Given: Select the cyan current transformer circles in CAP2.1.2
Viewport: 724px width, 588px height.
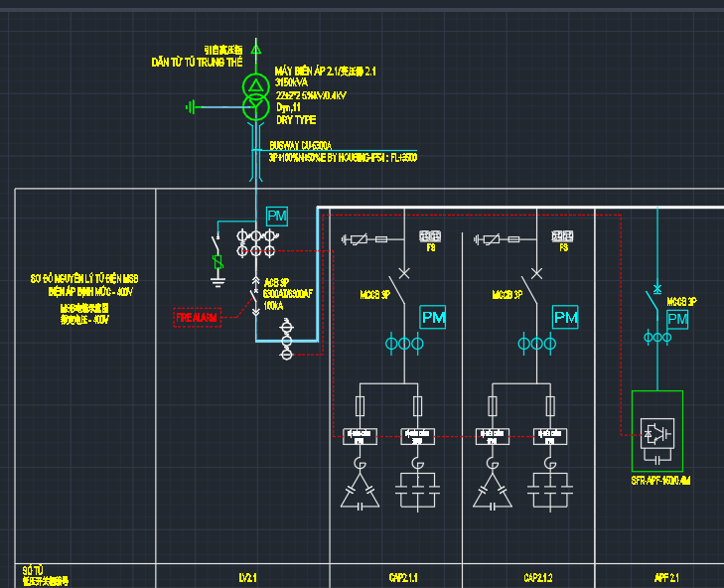Looking at the screenshot, I should (536, 344).
